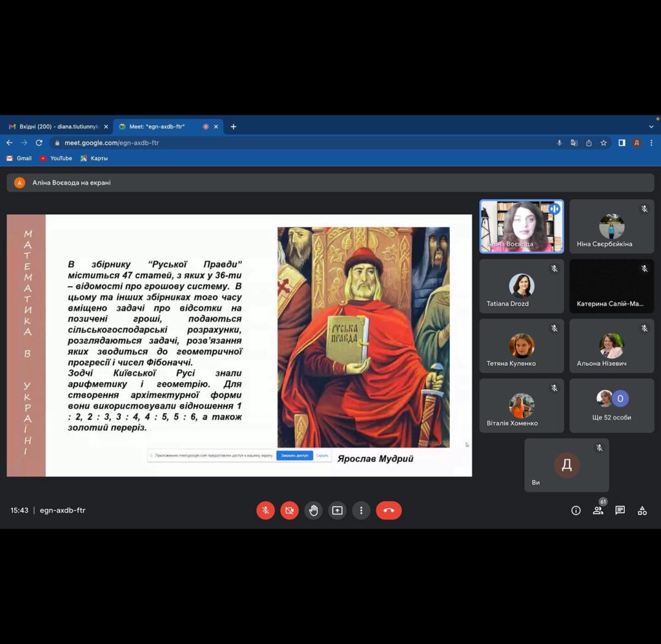Open meeting details info icon
The image size is (661, 644).
tap(576, 511)
